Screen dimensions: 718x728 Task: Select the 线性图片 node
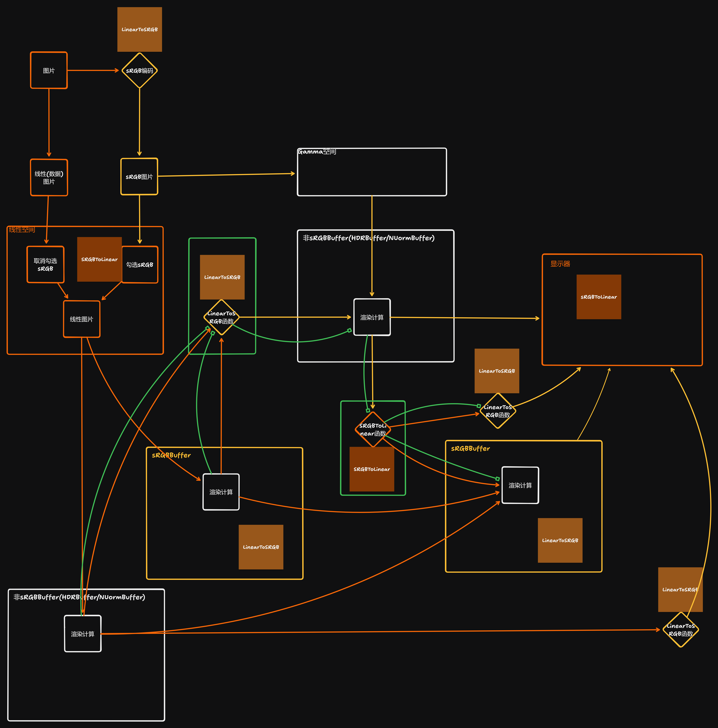81,319
